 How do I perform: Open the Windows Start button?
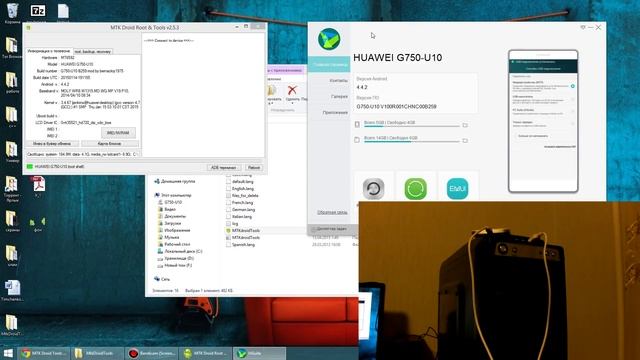click(x=8, y=353)
